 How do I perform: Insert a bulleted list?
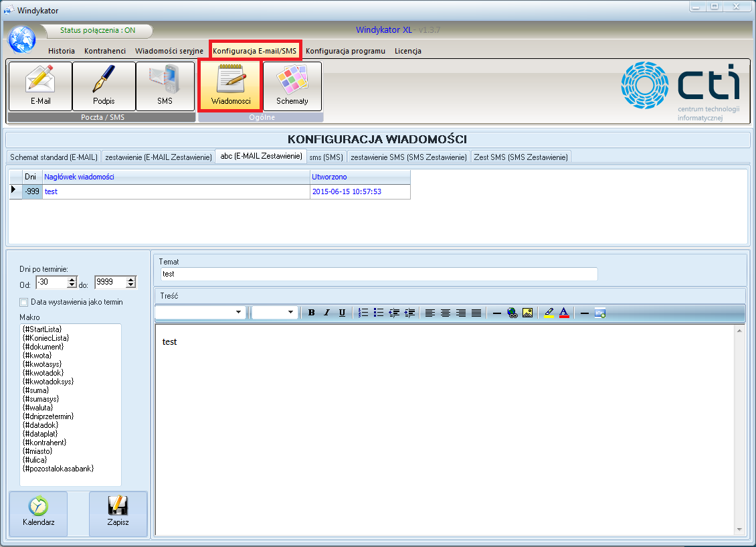pyautogui.click(x=379, y=313)
